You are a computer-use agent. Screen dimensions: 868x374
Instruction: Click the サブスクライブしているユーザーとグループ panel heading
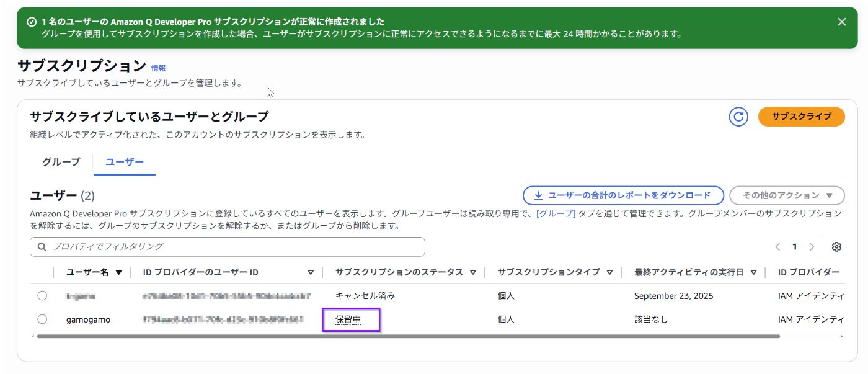149,117
